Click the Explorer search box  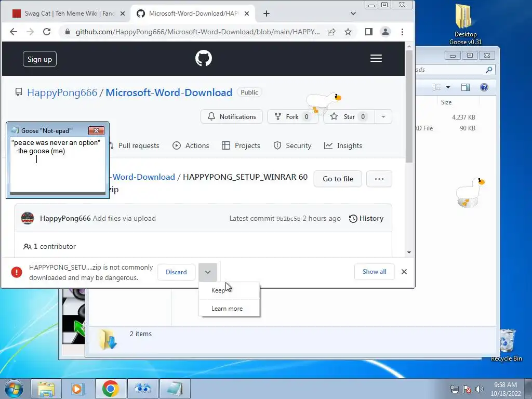coord(455,70)
